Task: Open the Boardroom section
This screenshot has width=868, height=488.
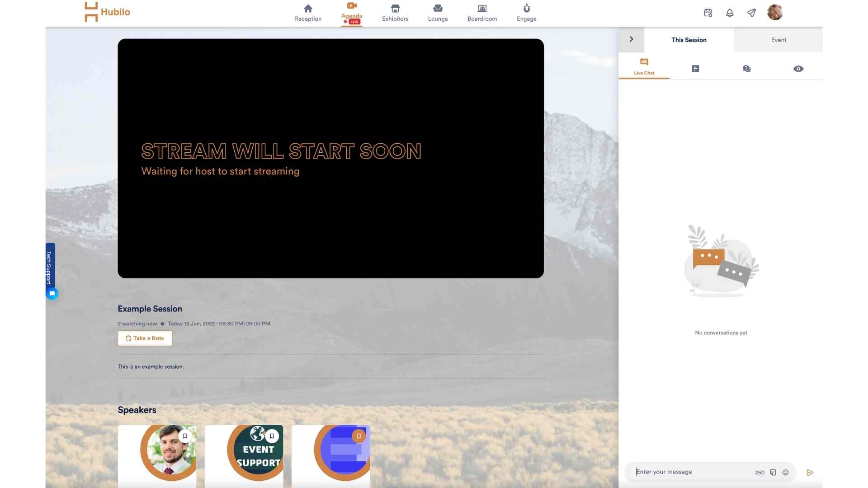Action: 482,13
